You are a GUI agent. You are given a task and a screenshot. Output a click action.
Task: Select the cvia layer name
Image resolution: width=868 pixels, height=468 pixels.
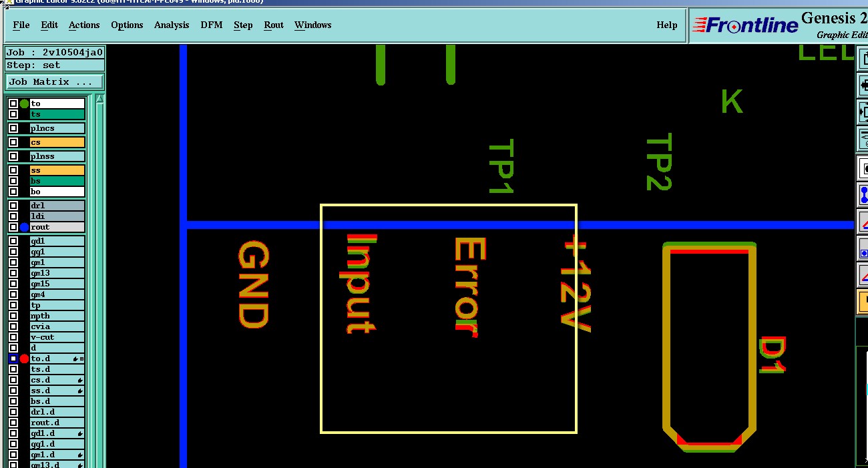[57, 326]
